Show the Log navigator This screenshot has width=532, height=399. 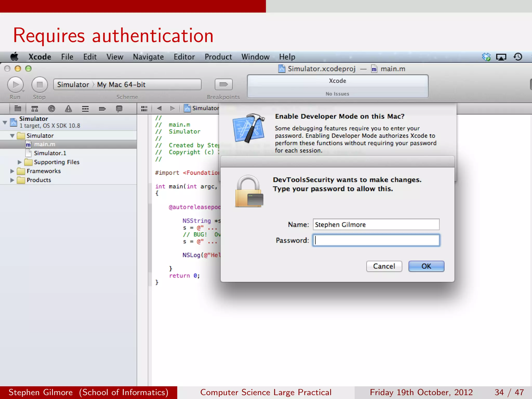coord(119,109)
